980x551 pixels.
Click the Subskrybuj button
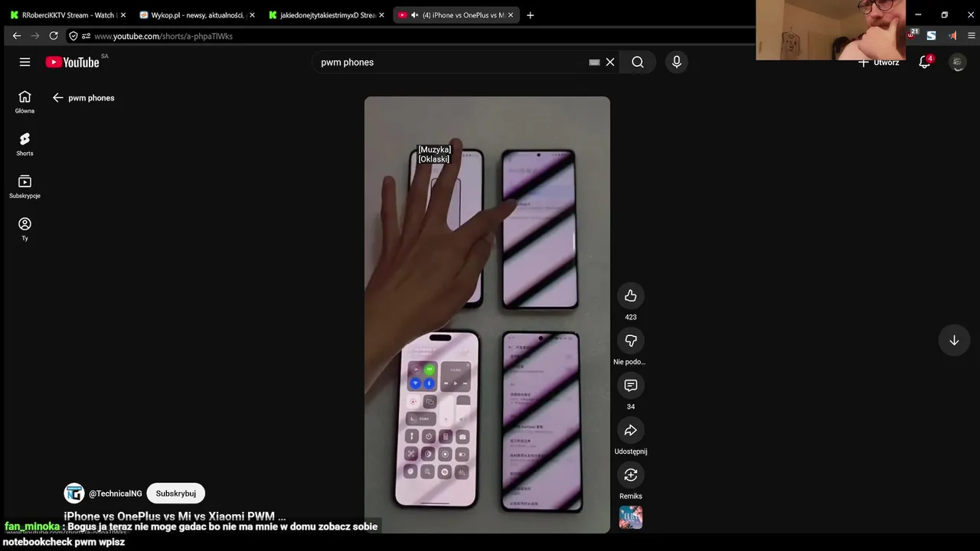[176, 494]
